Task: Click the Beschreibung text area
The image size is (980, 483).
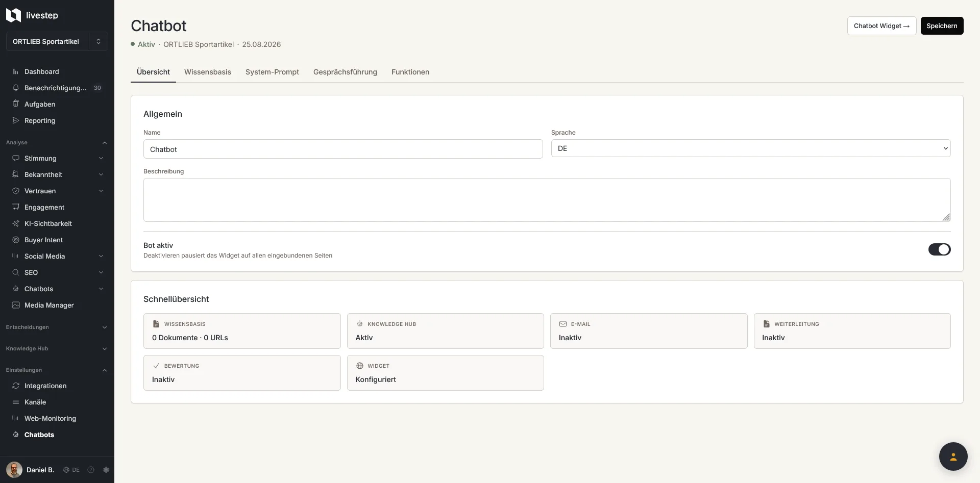Action: pyautogui.click(x=547, y=200)
